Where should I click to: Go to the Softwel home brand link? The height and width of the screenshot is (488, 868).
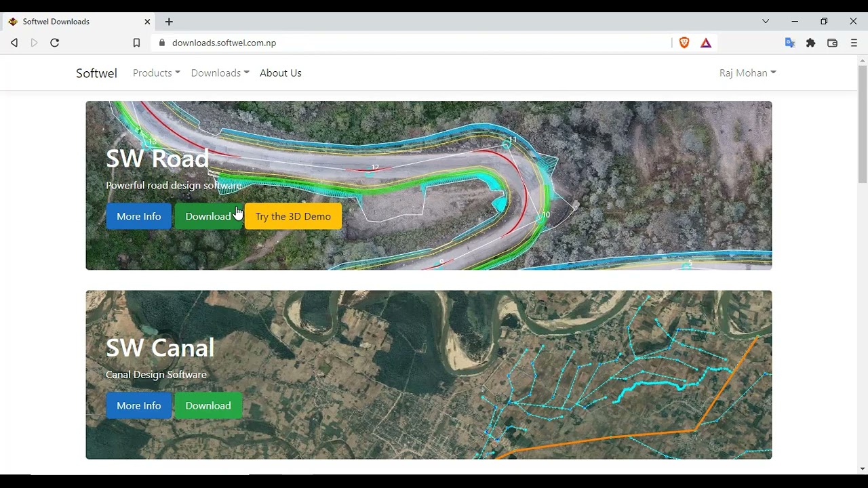tap(96, 73)
